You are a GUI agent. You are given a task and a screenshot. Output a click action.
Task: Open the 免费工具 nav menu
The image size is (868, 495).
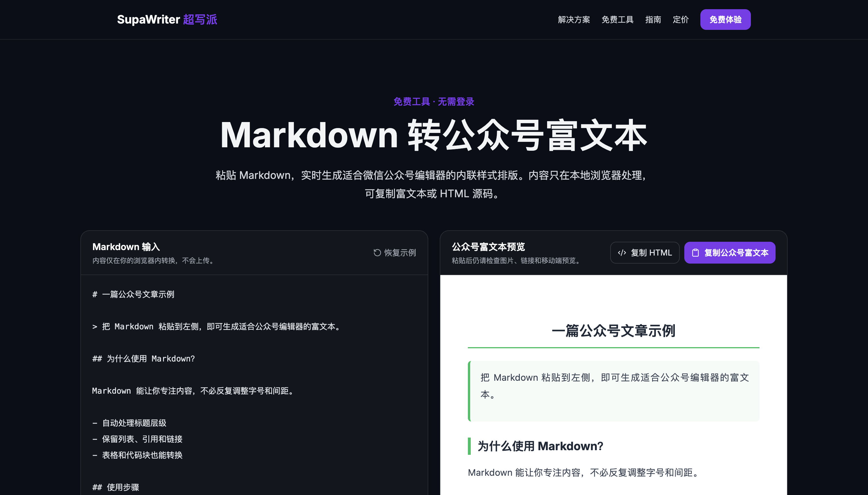617,20
